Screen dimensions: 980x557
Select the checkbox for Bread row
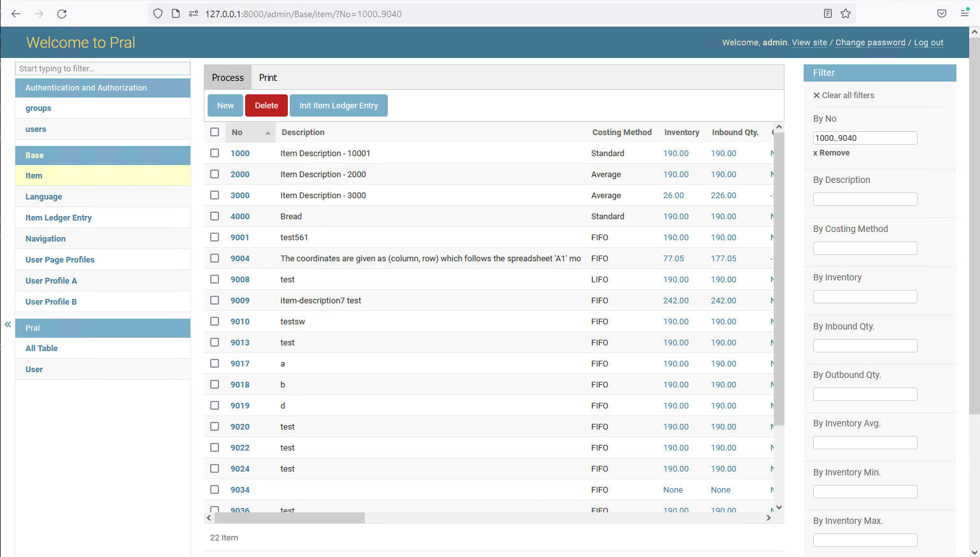point(215,216)
